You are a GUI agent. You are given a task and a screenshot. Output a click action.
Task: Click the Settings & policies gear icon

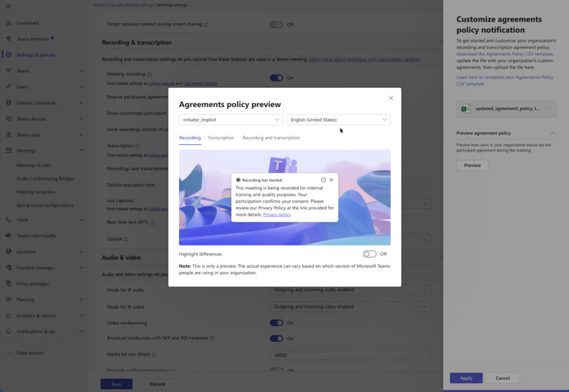9,55
